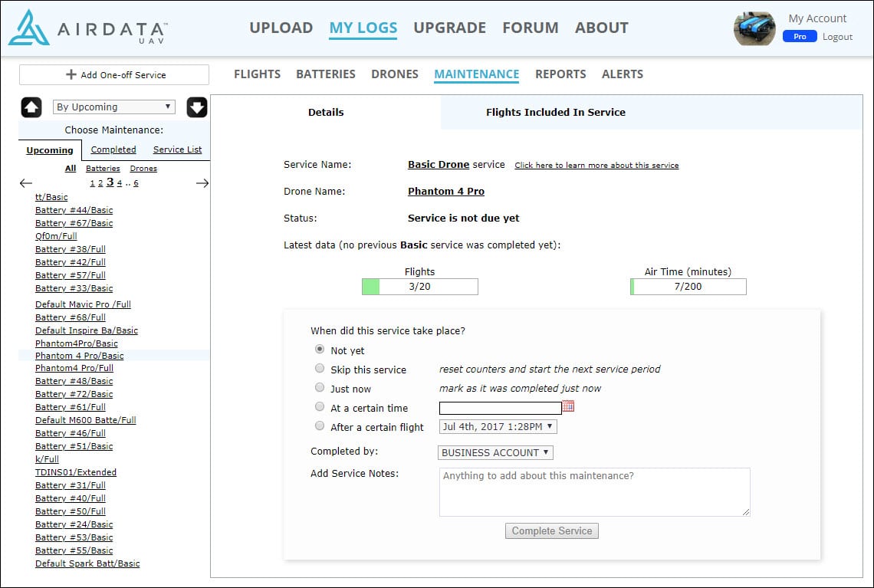Switch to the REPORTS tab

tap(560, 74)
